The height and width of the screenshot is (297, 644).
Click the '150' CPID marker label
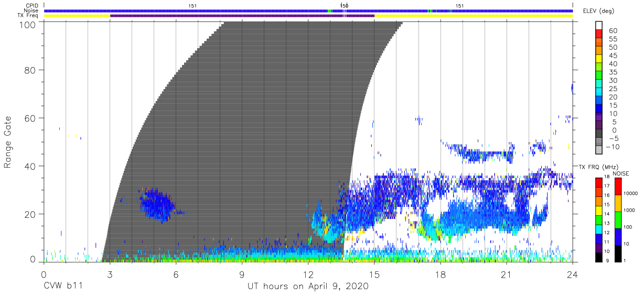click(x=344, y=6)
